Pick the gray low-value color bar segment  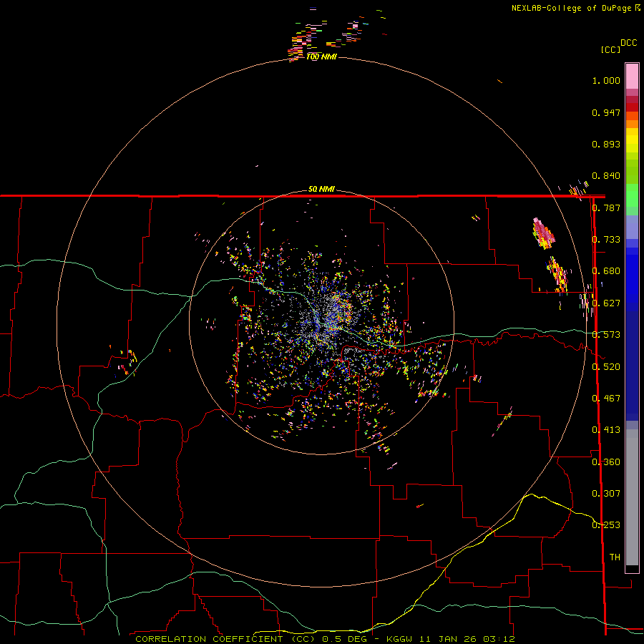coord(632,497)
